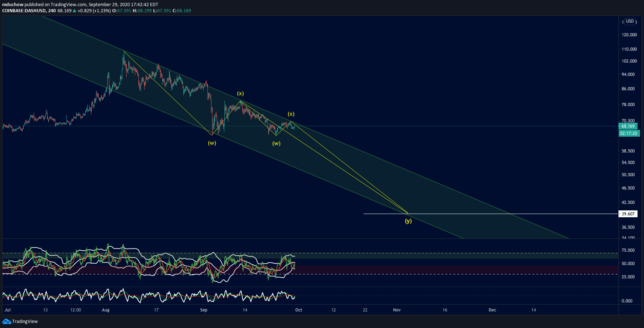Click the 17 date label on time axis
644x328 pixels.
[156, 310]
